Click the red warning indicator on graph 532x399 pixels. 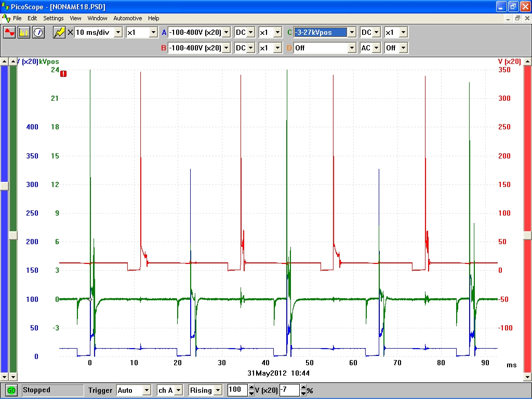63,74
